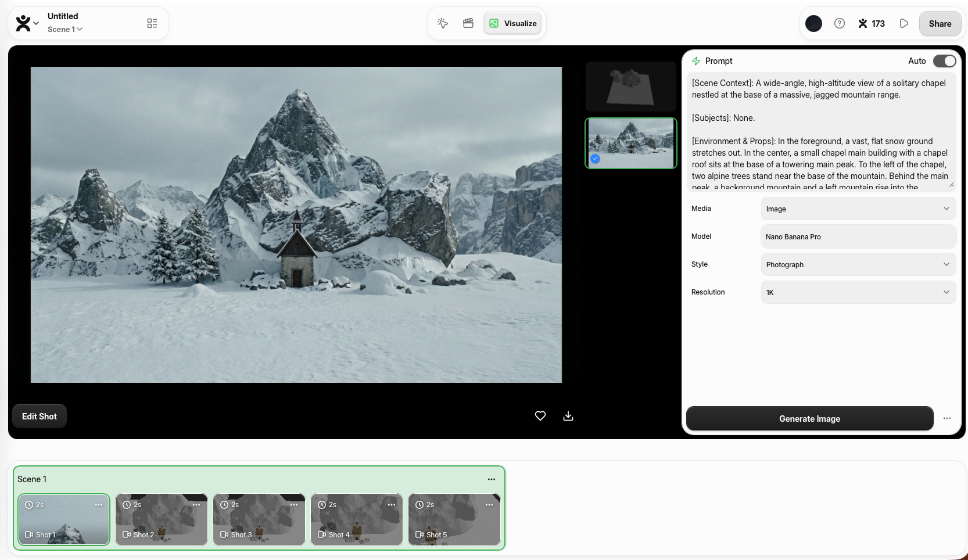
Task: Open the help question mark icon
Action: click(x=839, y=23)
